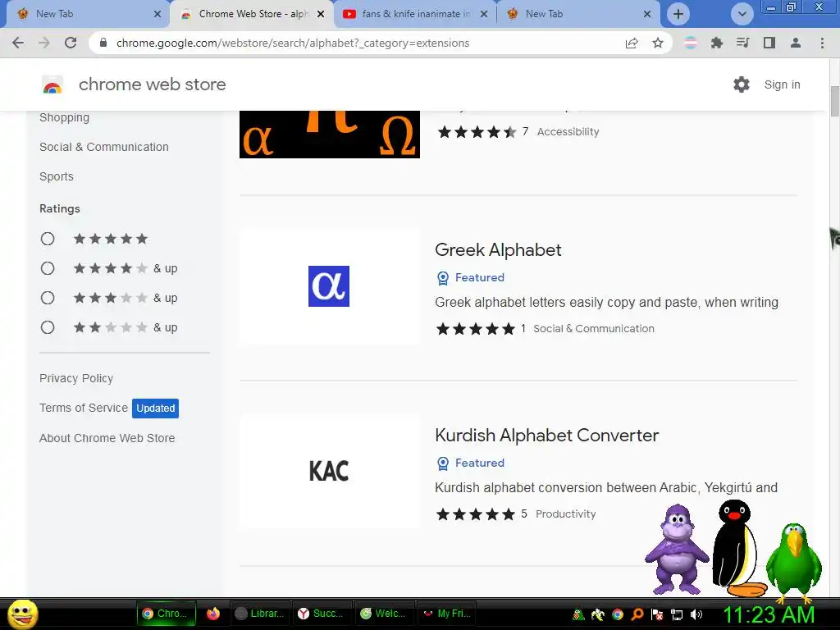Reload the current page
840x630 pixels.
[71, 43]
